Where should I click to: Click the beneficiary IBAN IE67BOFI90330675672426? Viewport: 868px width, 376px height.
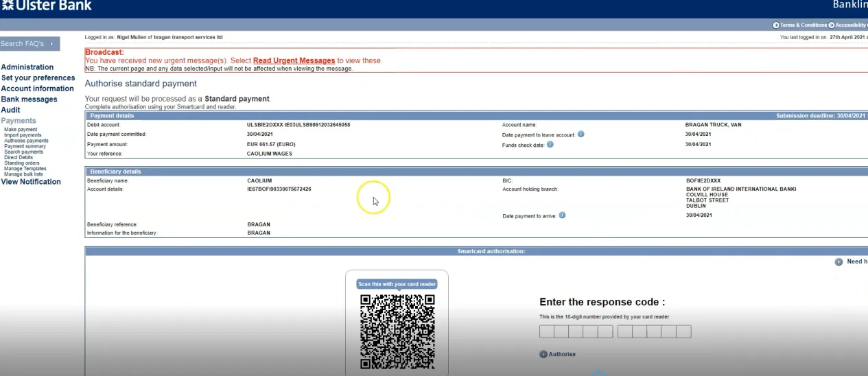pyautogui.click(x=279, y=189)
